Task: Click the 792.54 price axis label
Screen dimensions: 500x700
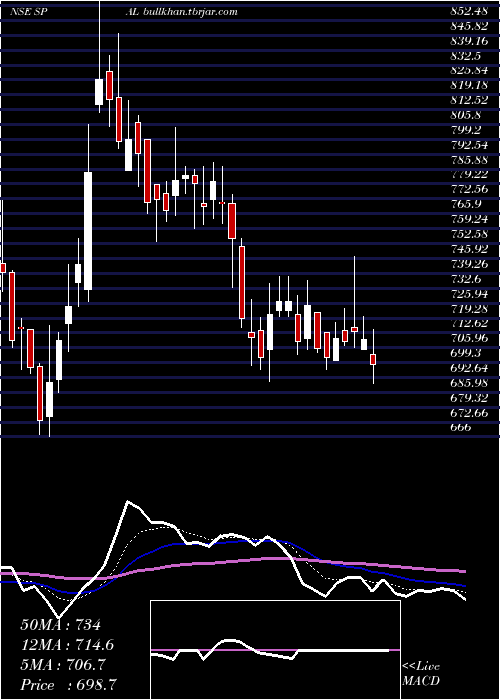Action: [468, 145]
